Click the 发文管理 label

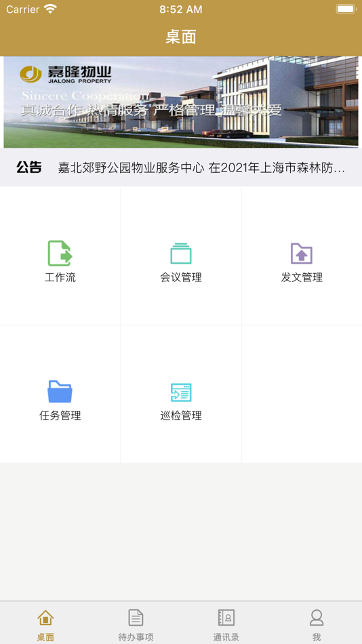click(x=302, y=278)
